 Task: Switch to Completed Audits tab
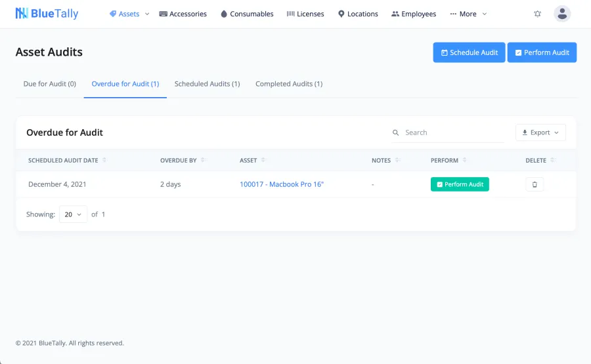point(289,84)
